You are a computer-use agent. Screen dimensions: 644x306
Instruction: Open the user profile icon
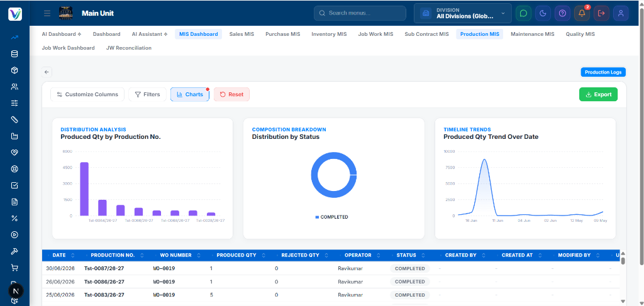(621, 13)
